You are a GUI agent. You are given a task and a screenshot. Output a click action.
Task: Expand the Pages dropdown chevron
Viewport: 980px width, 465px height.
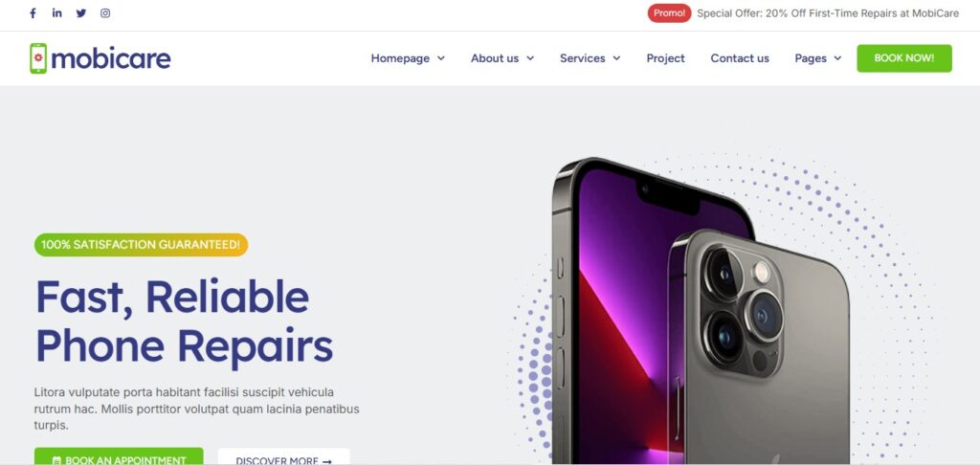tap(837, 58)
